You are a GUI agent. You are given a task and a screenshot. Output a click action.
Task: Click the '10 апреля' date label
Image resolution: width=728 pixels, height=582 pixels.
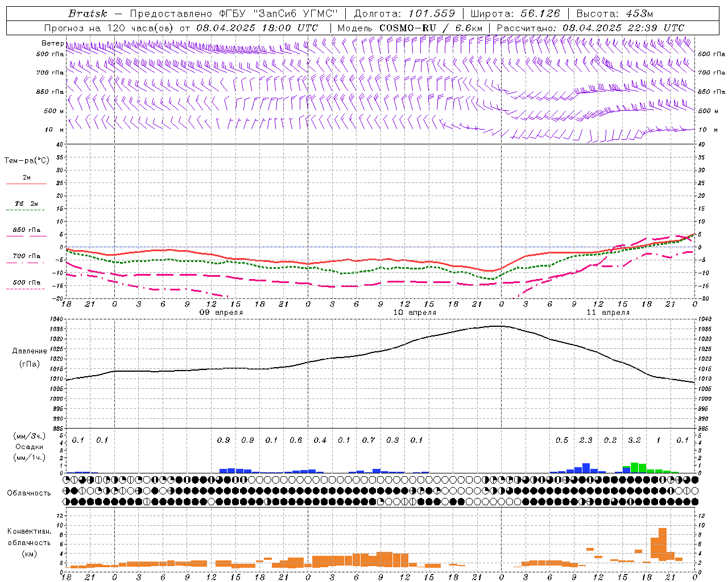[x=415, y=313]
